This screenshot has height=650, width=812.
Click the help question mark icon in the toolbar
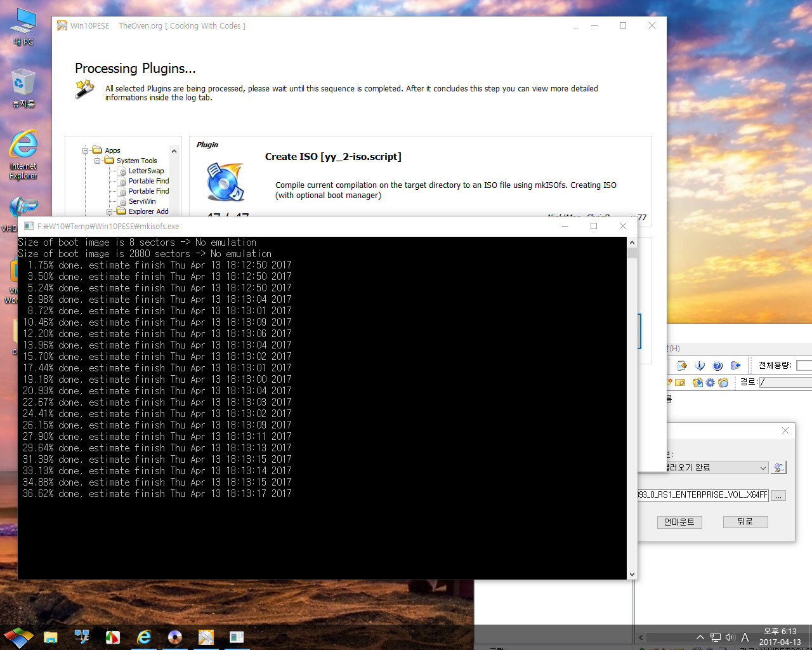[x=717, y=366]
